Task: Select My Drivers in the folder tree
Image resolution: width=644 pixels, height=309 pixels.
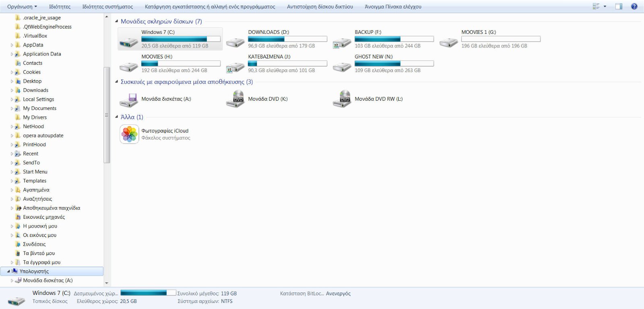Action: [x=35, y=117]
